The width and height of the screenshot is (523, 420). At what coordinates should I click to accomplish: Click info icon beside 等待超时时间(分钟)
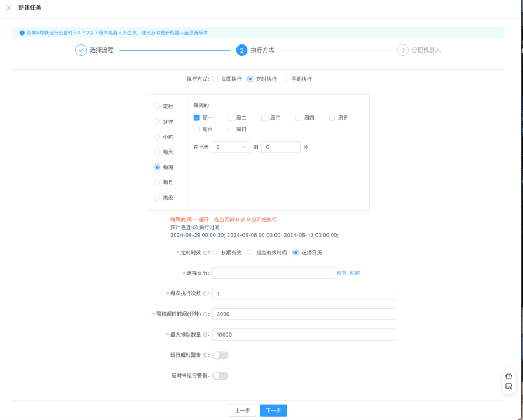coord(205,314)
